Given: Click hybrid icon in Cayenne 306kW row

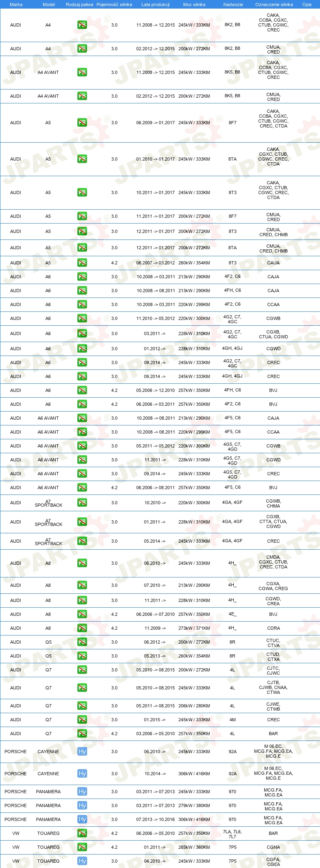Looking at the screenshot, I should point(82,774).
